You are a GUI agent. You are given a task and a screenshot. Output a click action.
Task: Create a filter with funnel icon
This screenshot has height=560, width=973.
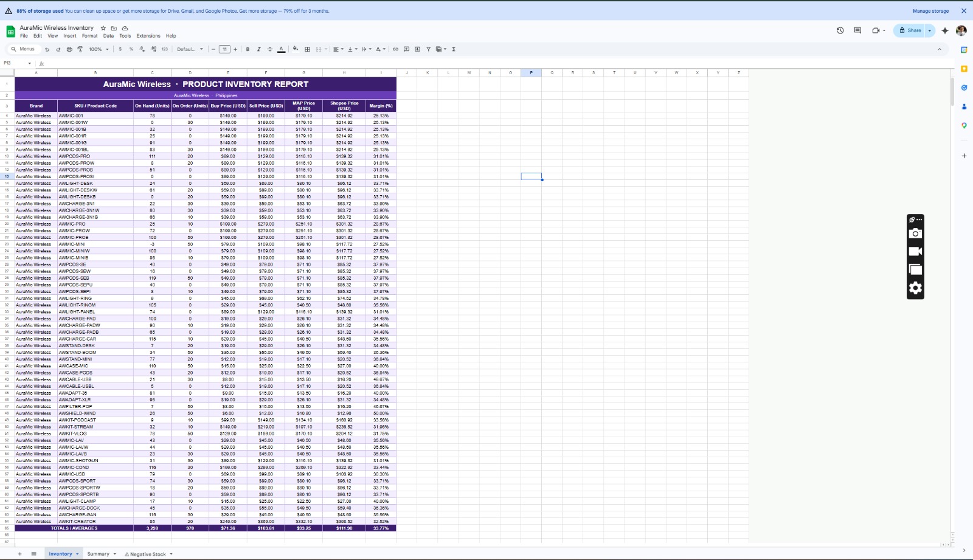click(428, 49)
